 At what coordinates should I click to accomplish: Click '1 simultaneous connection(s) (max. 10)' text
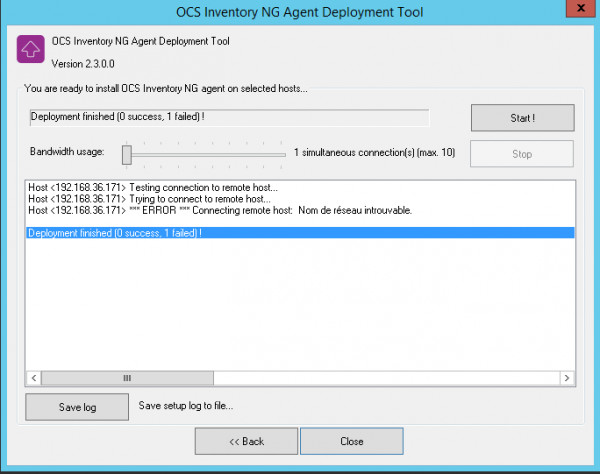coord(374,153)
